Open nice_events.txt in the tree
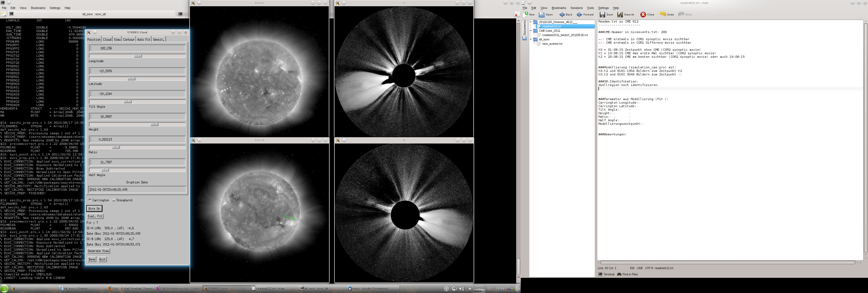 coord(552,44)
